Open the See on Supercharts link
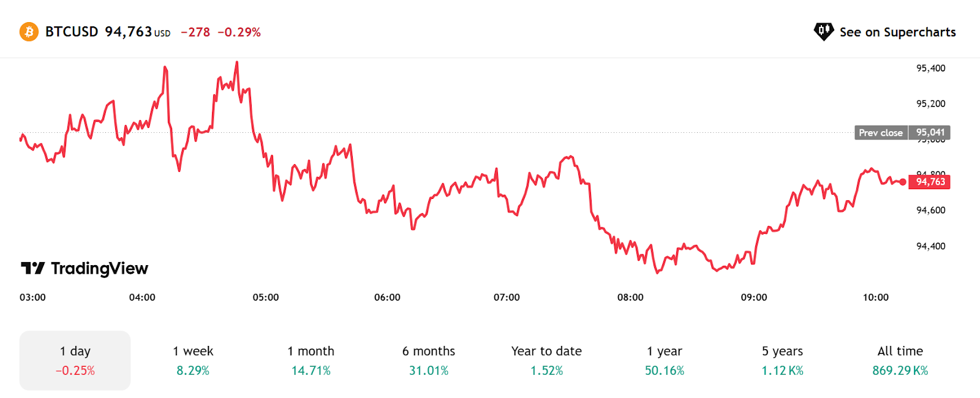The width and height of the screenshot is (980, 398). point(897,32)
